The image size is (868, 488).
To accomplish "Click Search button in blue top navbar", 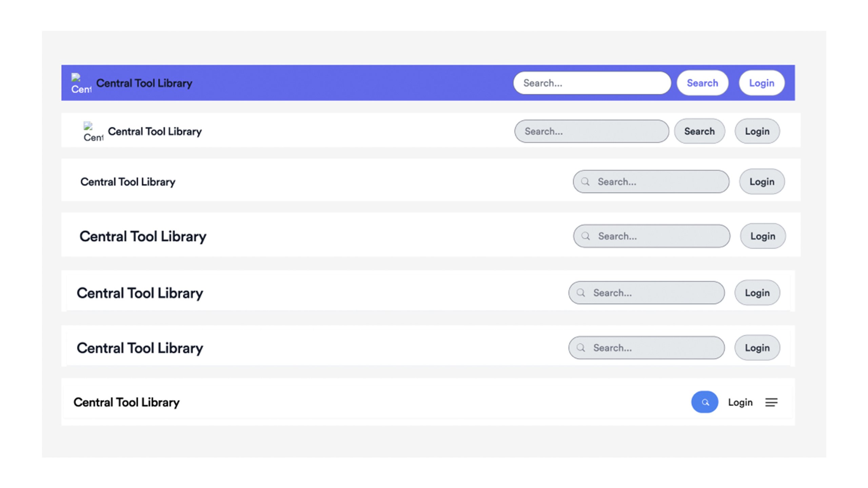I will (x=702, y=83).
